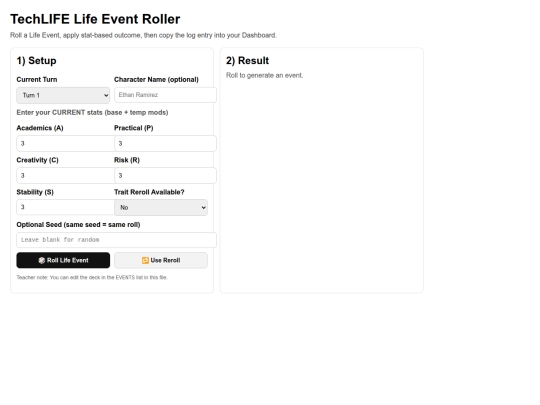Click the Optional Seed label text
Viewport: 540px width, 405px height.
(78, 225)
